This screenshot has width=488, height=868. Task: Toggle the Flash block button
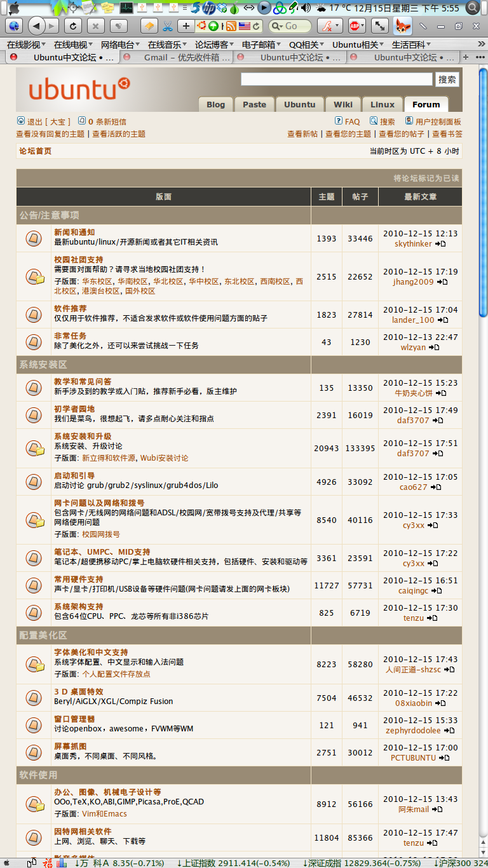coord(325,26)
